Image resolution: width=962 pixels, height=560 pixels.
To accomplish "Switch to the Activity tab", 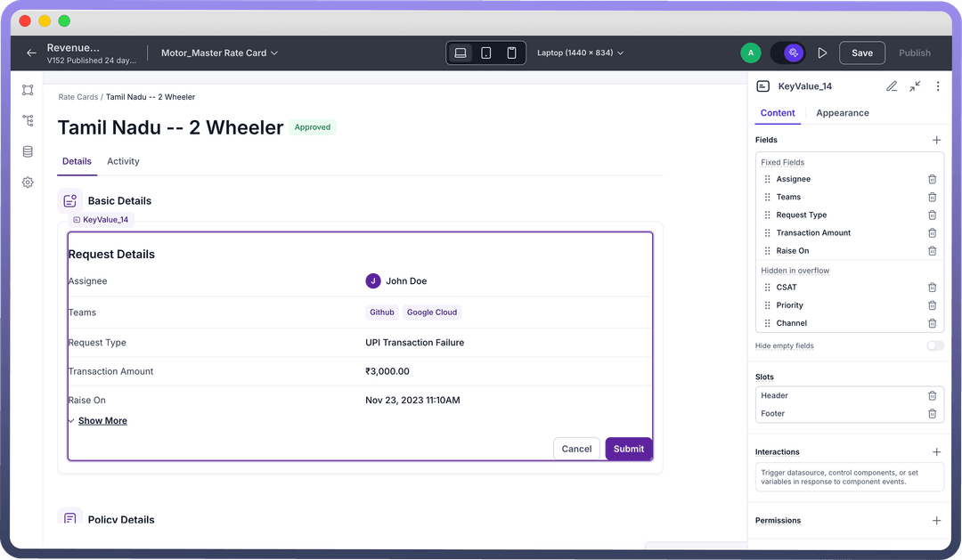I will [123, 161].
